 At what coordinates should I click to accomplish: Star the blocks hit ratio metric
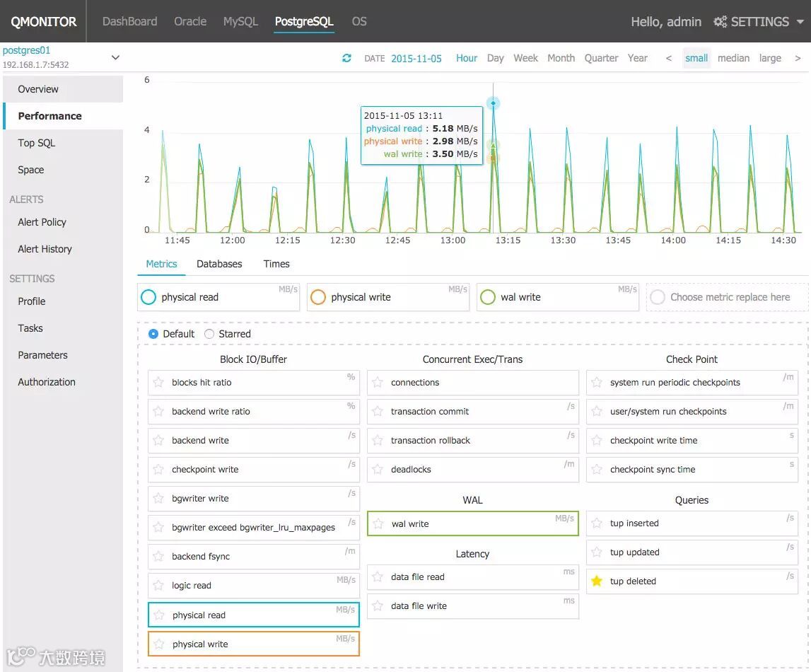click(158, 382)
